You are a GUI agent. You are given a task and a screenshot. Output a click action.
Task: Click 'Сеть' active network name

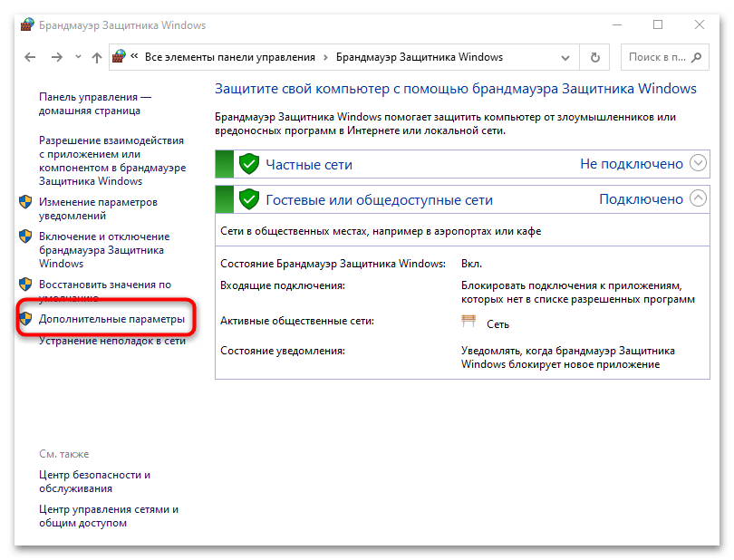[x=497, y=324]
